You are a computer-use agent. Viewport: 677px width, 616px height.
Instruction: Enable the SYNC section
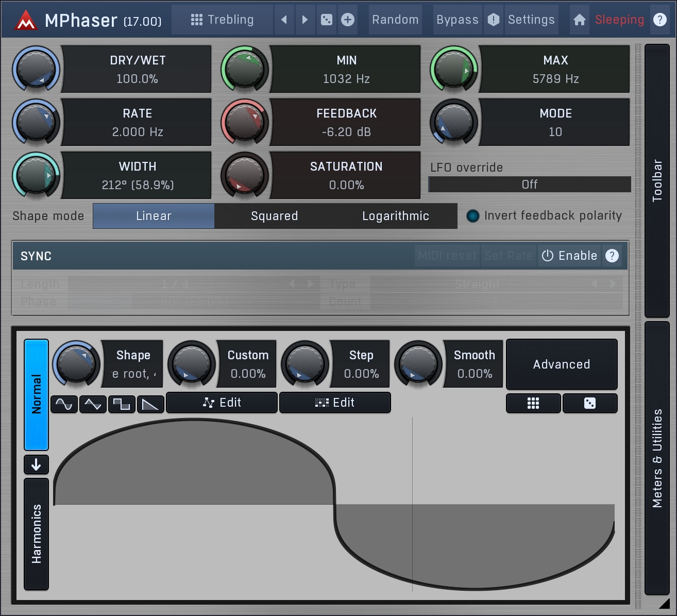pos(570,256)
